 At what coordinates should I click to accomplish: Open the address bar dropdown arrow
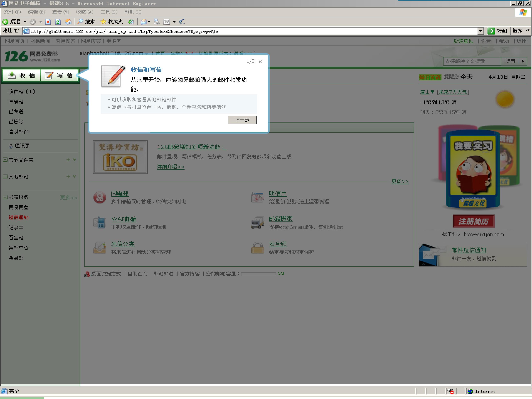pyautogui.click(x=480, y=31)
